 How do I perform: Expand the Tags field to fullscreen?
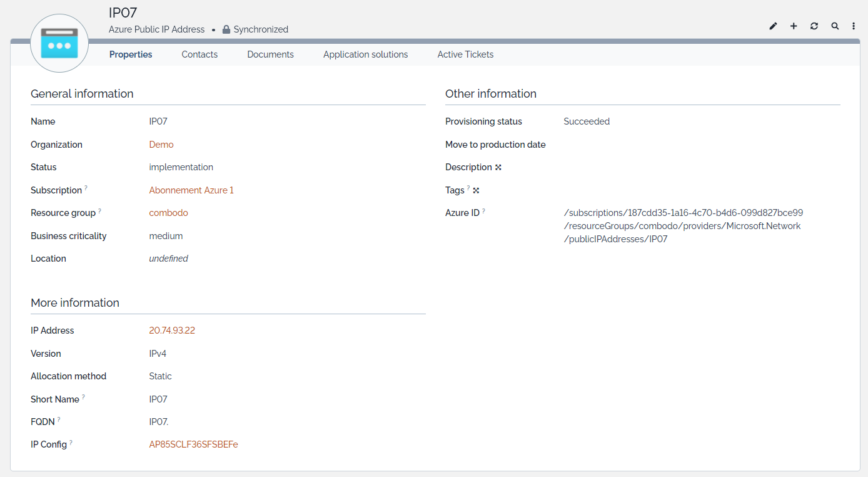(476, 190)
